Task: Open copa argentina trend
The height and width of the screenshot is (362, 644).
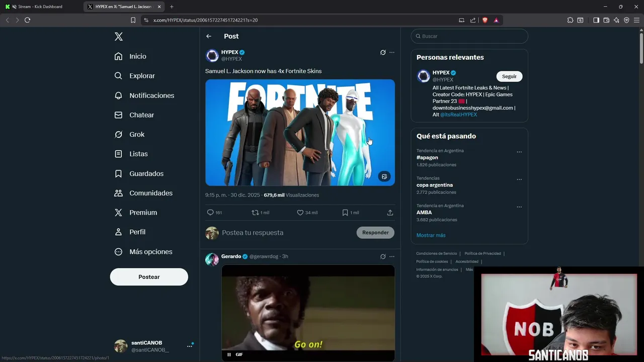Action: [435, 185]
